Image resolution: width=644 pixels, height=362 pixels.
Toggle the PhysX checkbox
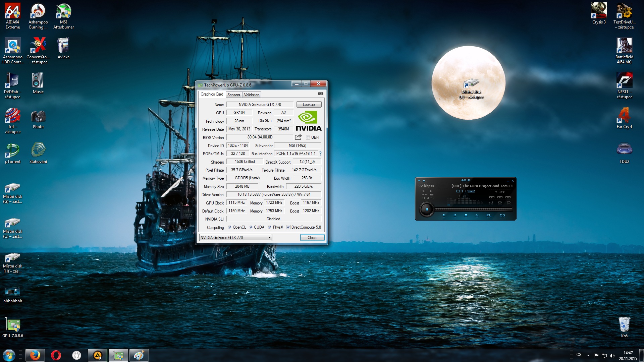[x=270, y=227]
